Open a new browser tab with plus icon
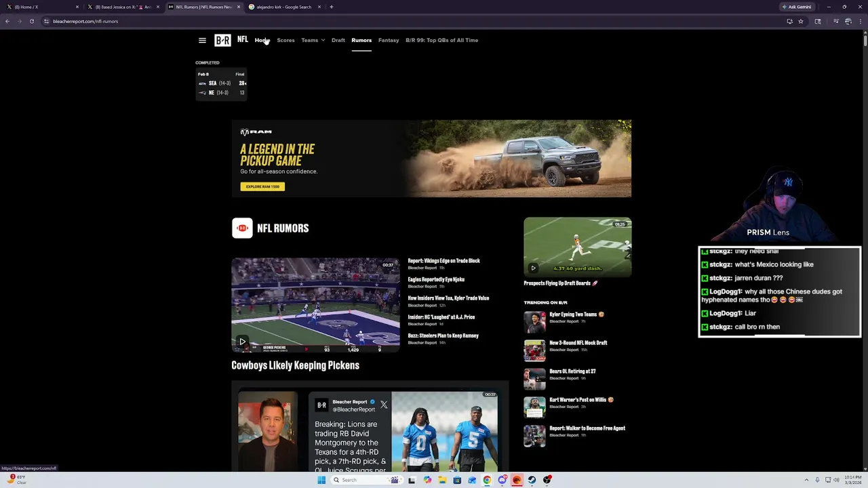This screenshot has height=488, width=868. [331, 7]
